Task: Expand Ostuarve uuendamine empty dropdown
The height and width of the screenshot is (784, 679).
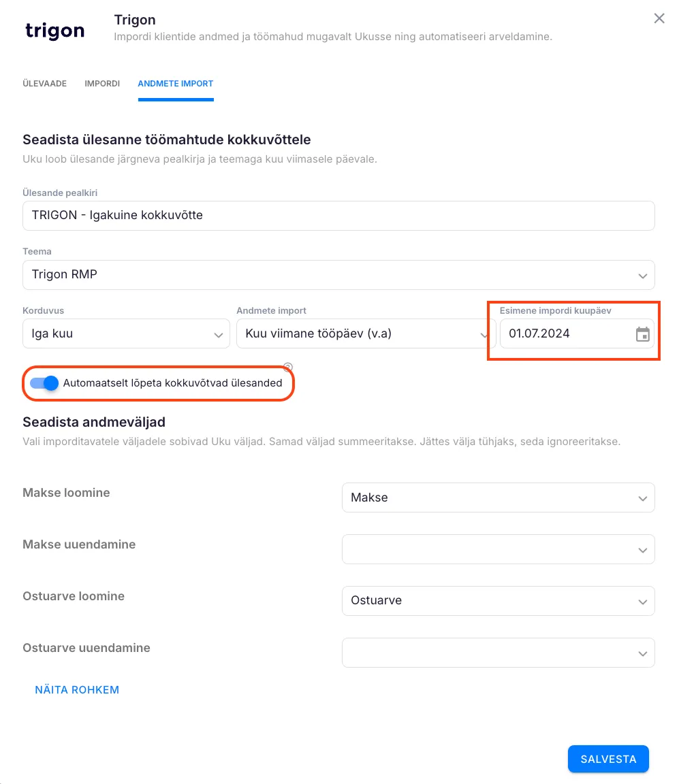Action: [x=498, y=653]
